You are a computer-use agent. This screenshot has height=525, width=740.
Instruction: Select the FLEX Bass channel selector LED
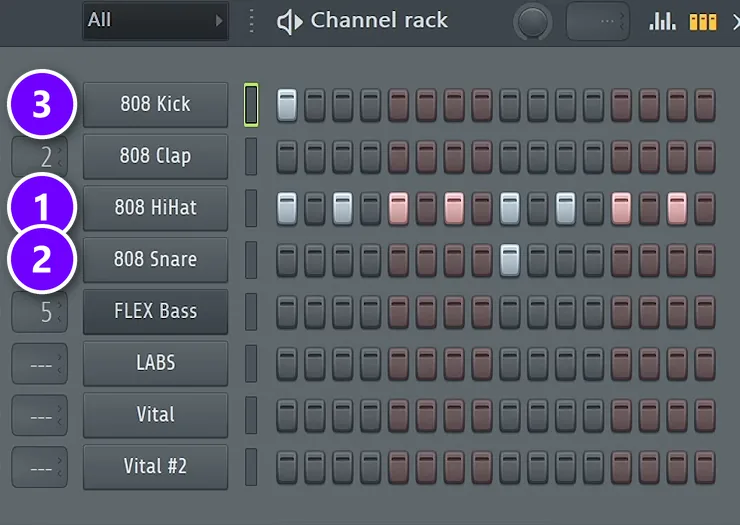pos(251,312)
